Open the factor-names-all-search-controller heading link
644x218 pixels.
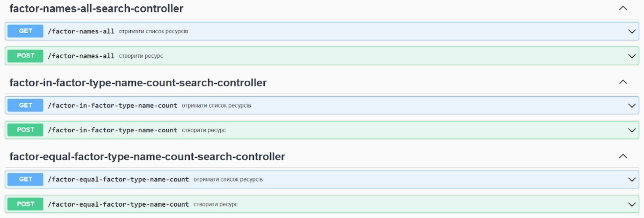tap(96, 9)
